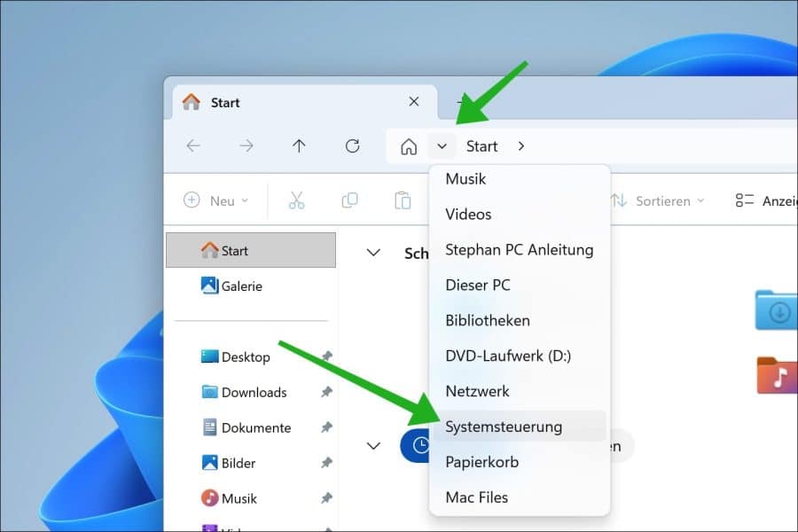Click the Copy icon in toolbar

(349, 200)
